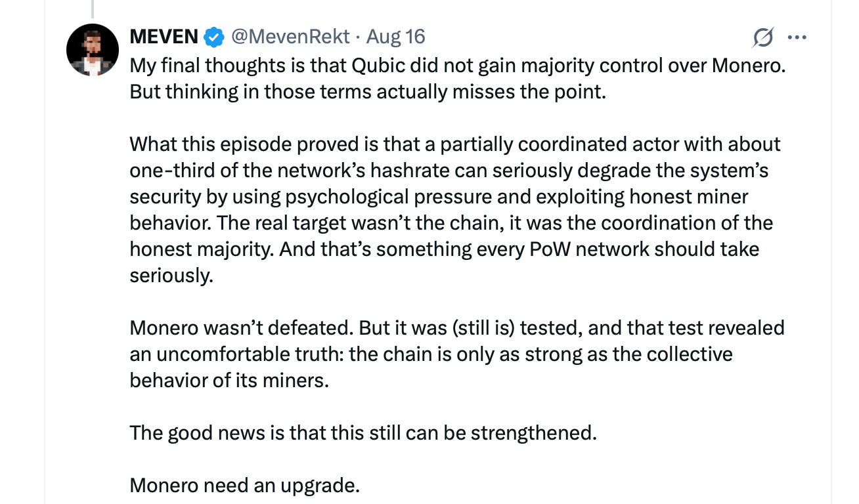Screen dimensions: 859x504
Task: Click the vertical thread connector line above avatar
Action: point(93,8)
